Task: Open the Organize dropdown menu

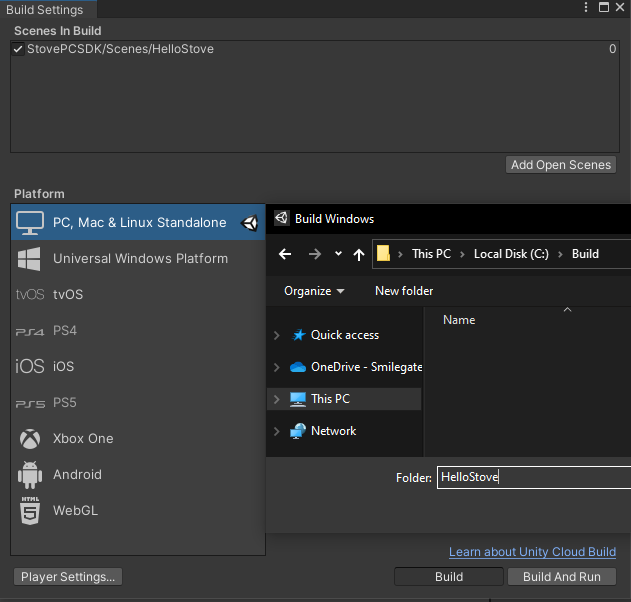Action: (314, 291)
